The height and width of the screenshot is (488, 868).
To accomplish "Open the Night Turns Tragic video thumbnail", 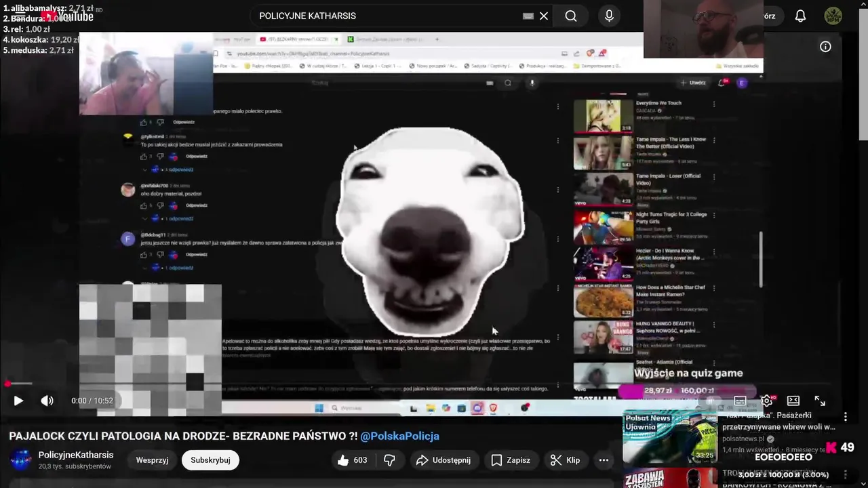I will coord(604,227).
